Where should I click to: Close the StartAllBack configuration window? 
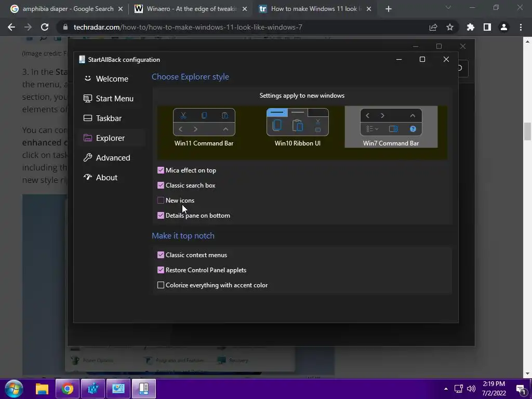(446, 59)
